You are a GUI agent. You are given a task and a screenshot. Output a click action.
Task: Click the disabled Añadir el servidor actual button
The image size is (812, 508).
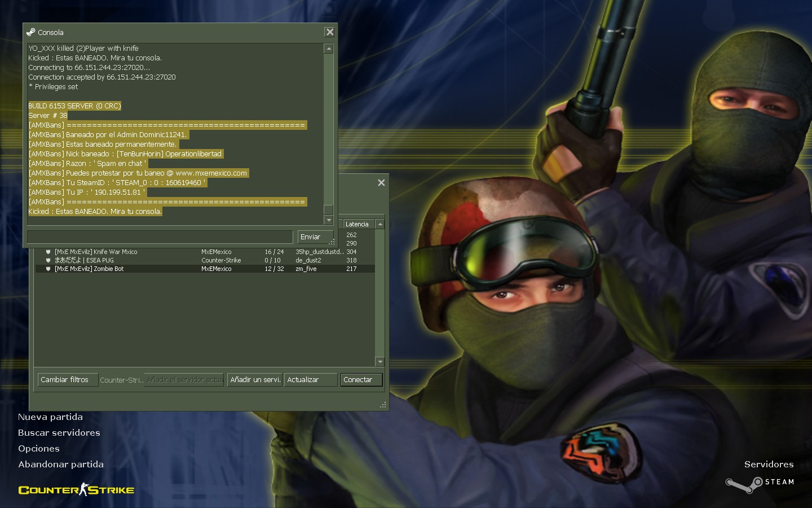(184, 380)
